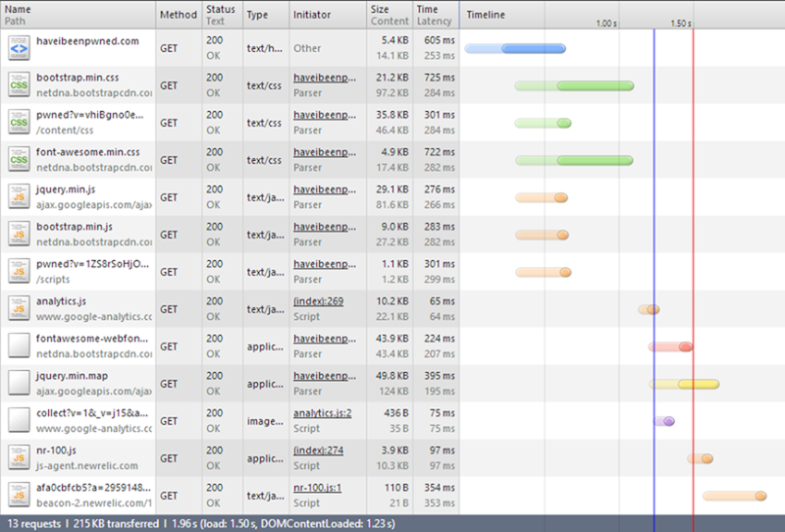Click the blank icon for fontawesome-webfont

point(19,346)
